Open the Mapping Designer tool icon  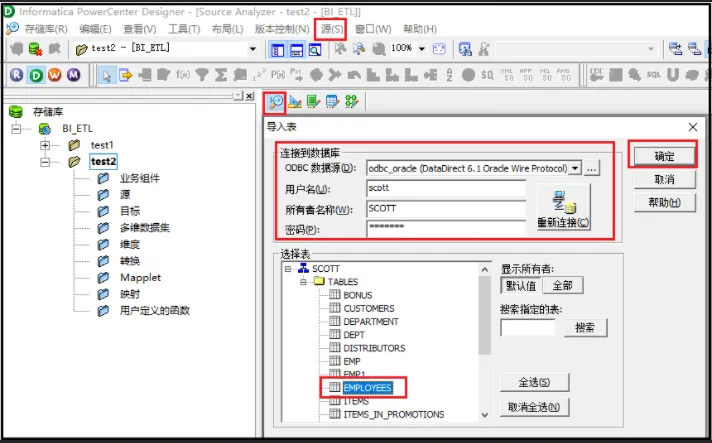351,101
